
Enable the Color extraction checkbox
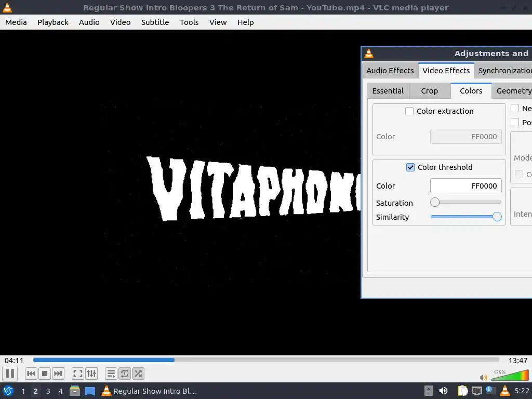tap(409, 111)
